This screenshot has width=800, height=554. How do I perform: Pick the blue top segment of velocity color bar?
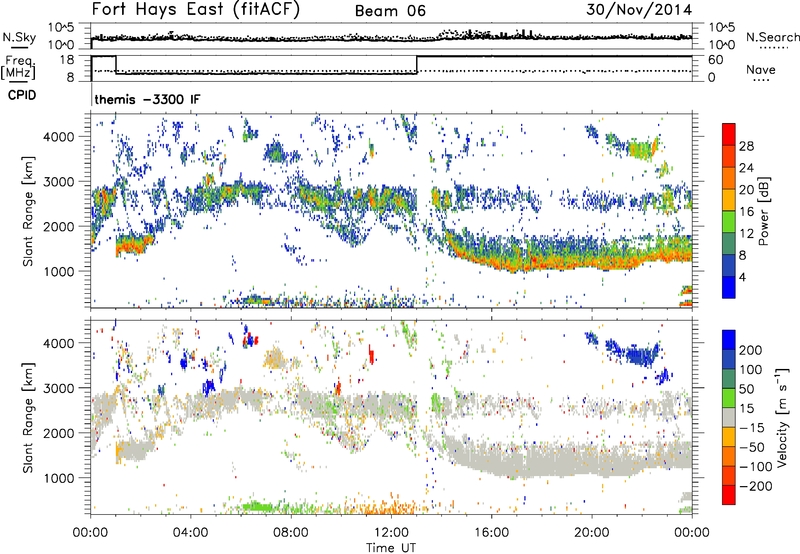pos(729,340)
